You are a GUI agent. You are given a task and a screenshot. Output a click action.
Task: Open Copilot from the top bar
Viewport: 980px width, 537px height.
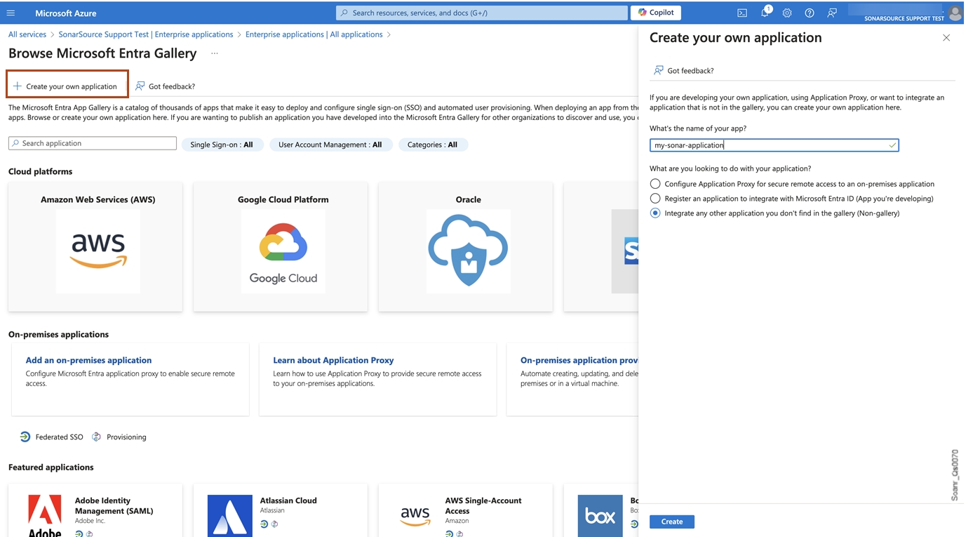coord(655,12)
